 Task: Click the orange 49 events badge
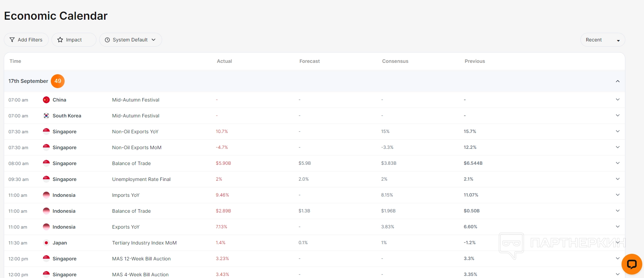(x=58, y=81)
